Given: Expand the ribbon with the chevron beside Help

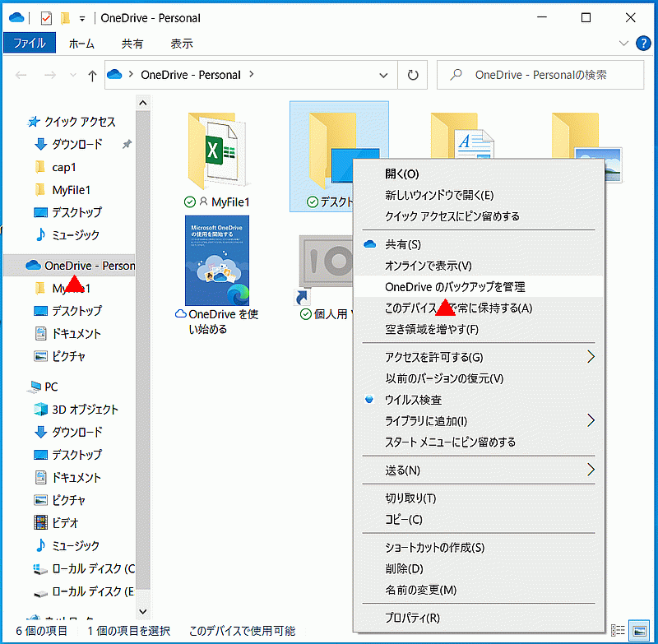Looking at the screenshot, I should click(623, 44).
